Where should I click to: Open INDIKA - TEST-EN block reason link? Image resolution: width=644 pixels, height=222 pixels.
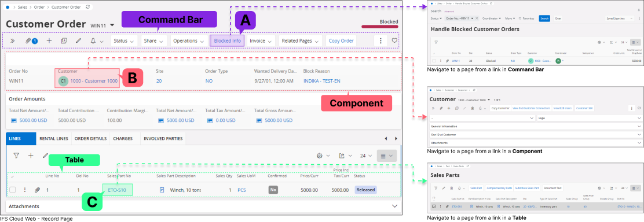pyautogui.click(x=323, y=82)
